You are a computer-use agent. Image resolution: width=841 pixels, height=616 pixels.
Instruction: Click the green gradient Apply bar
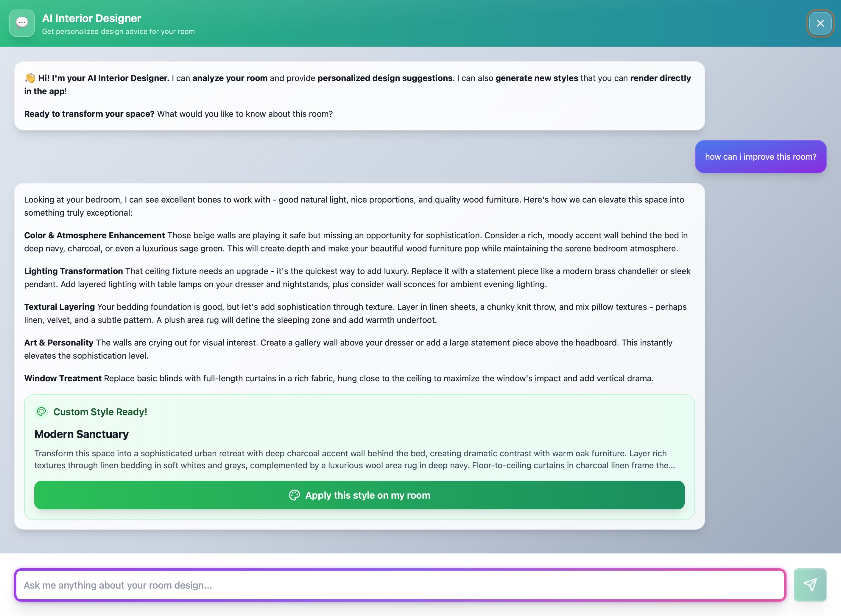click(x=359, y=495)
